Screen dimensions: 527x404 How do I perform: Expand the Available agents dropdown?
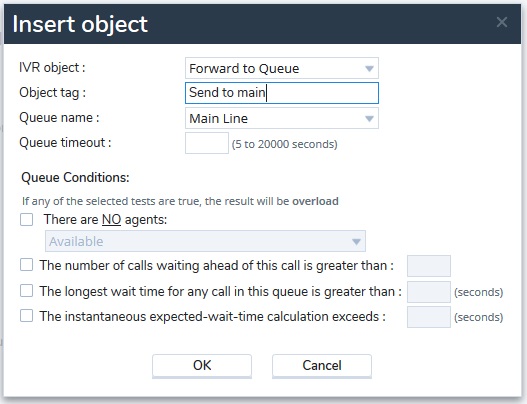click(205, 241)
